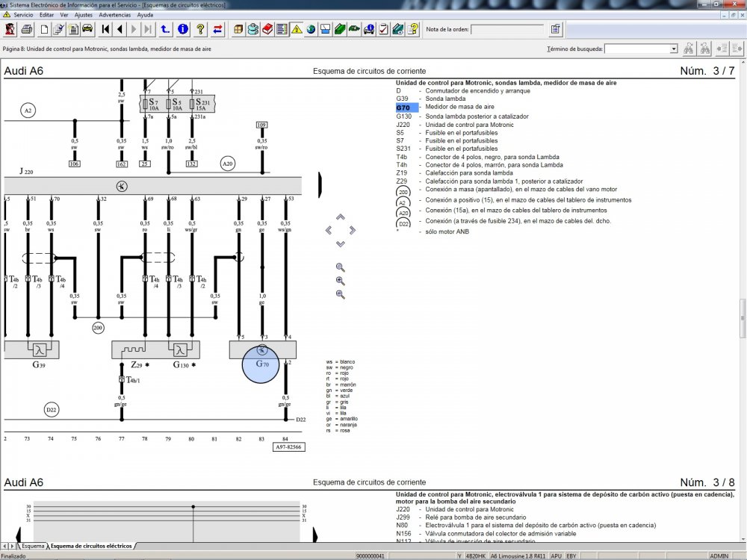747x560 pixels.
Task: Open the Advertencias menu
Action: coord(114,14)
